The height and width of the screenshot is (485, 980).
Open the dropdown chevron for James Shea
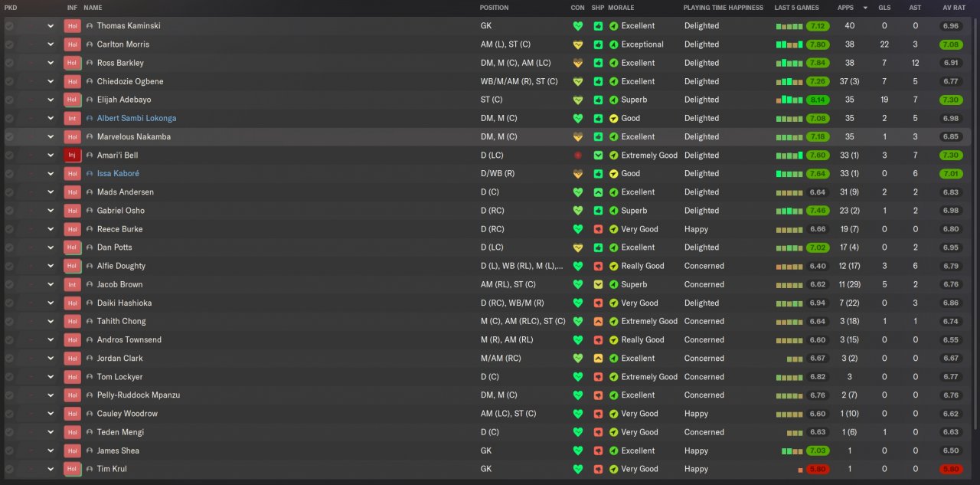(51, 451)
